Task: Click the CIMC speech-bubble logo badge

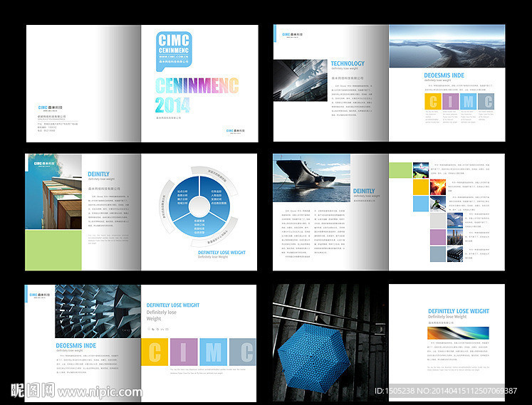Action: 174,51
